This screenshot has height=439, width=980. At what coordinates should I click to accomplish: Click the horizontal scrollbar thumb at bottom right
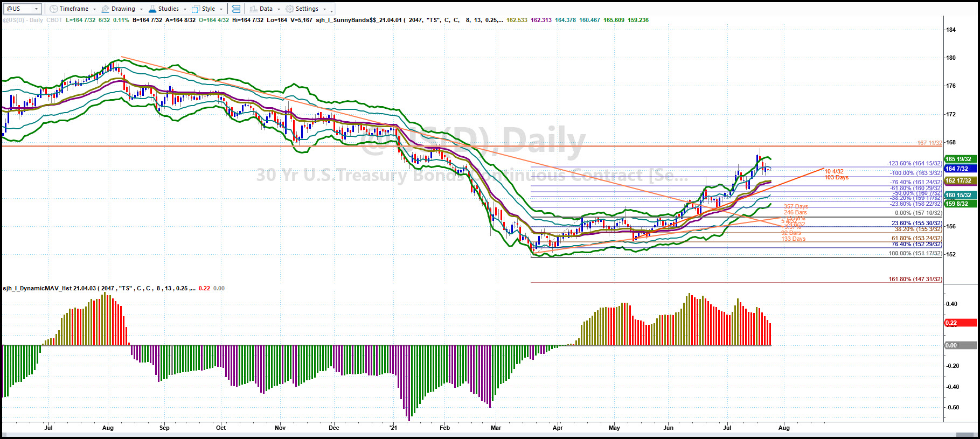coord(966,435)
